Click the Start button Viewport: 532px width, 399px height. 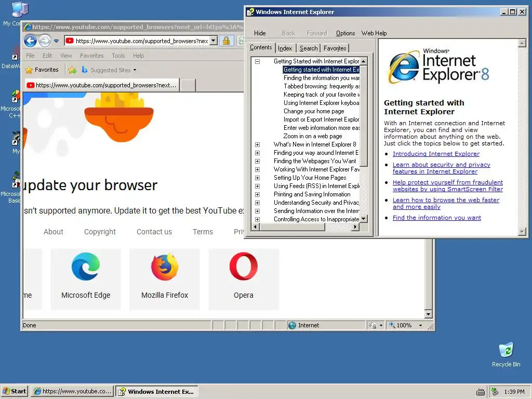15,391
